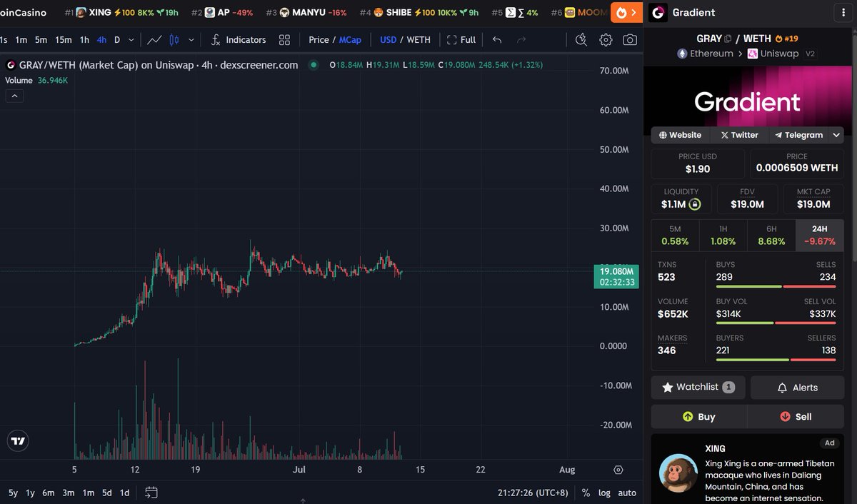Open trending token XING #1
Image resolution: width=857 pixels, height=504 pixels.
(x=121, y=13)
